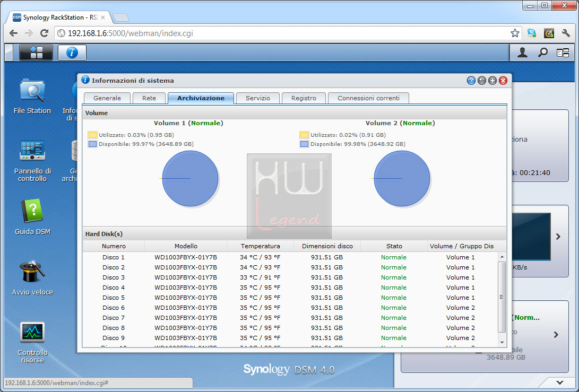Click the System Information taskbar icon
The width and height of the screenshot is (579, 392).
coord(72,53)
